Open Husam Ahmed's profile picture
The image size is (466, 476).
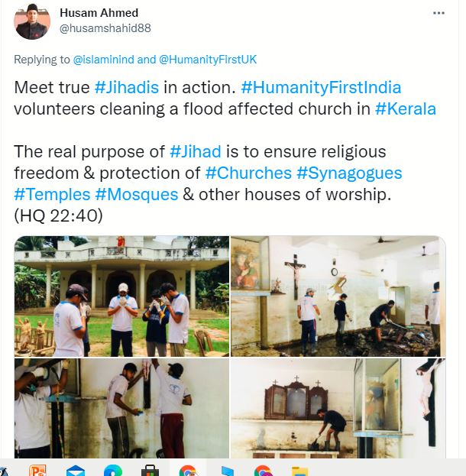coord(32,21)
